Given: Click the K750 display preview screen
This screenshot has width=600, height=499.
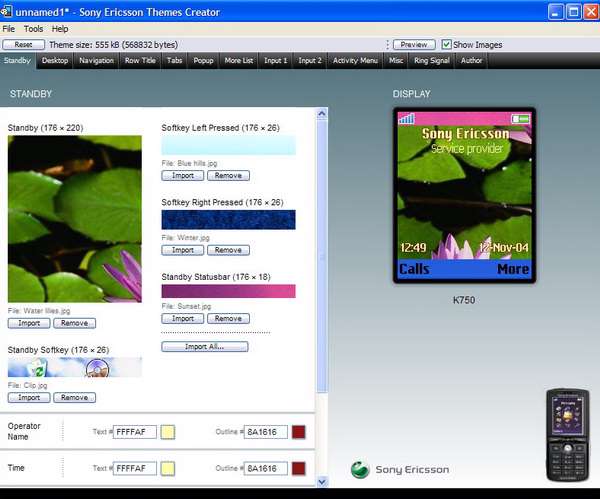Looking at the screenshot, I should 464,196.
